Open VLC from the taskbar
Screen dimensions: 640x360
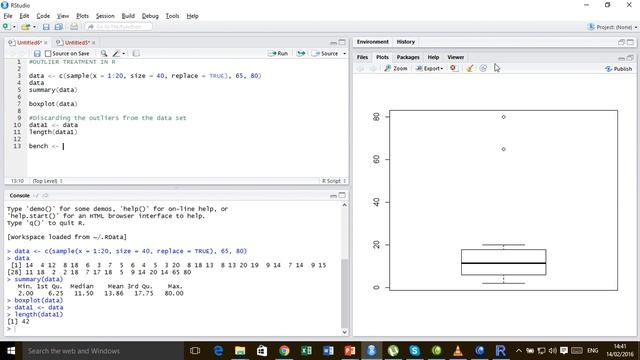click(x=458, y=351)
